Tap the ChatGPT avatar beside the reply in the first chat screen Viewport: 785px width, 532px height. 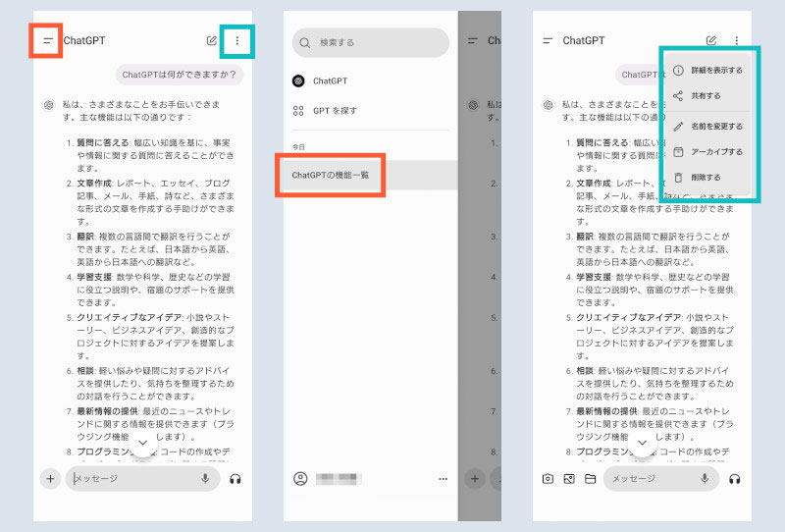click(x=49, y=105)
